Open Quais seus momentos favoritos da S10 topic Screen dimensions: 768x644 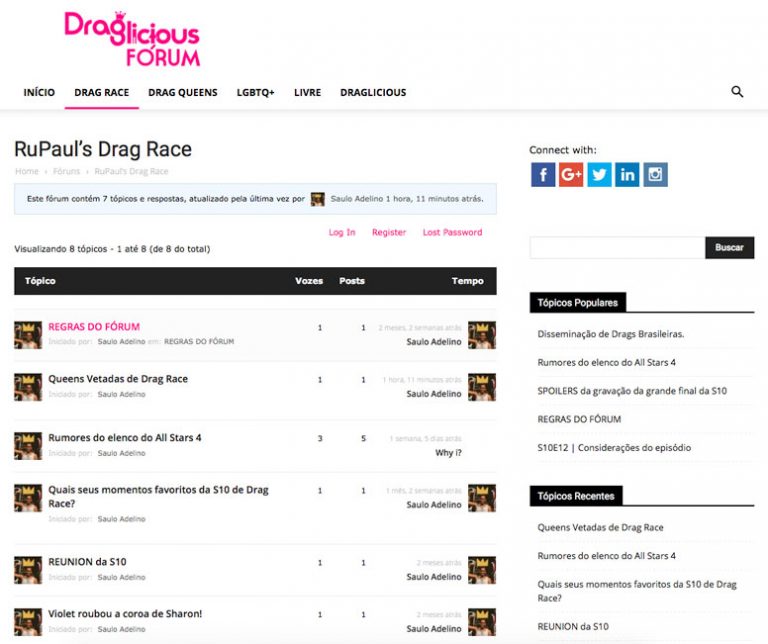click(x=158, y=496)
